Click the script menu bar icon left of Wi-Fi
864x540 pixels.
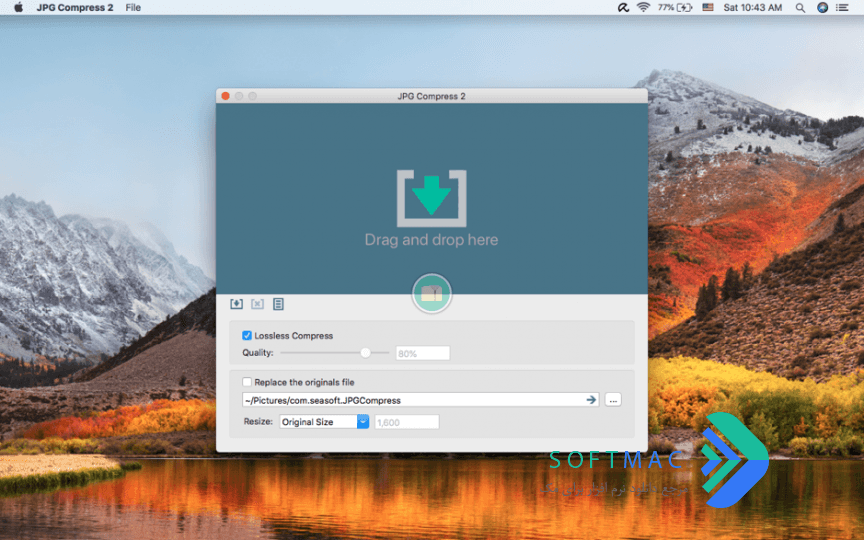click(x=623, y=7)
